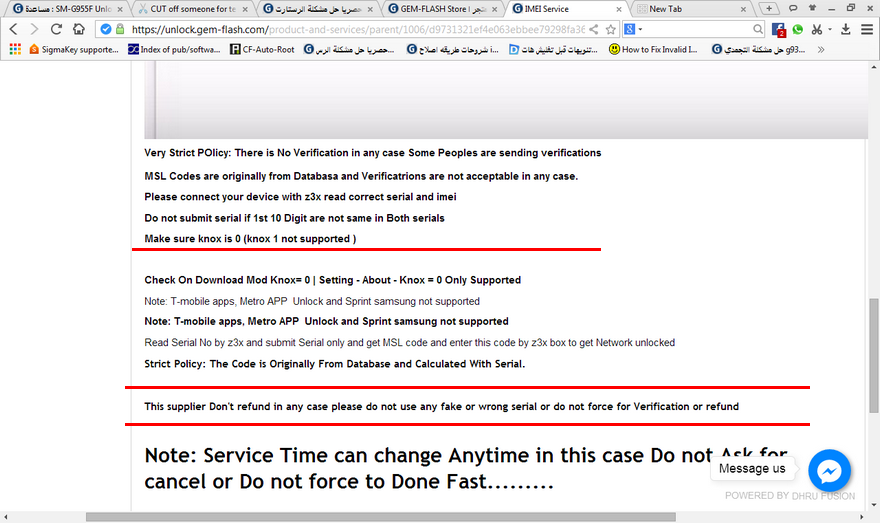Bookmark this page with the star icon
Screen dimensions: 880x523
click(x=611, y=29)
